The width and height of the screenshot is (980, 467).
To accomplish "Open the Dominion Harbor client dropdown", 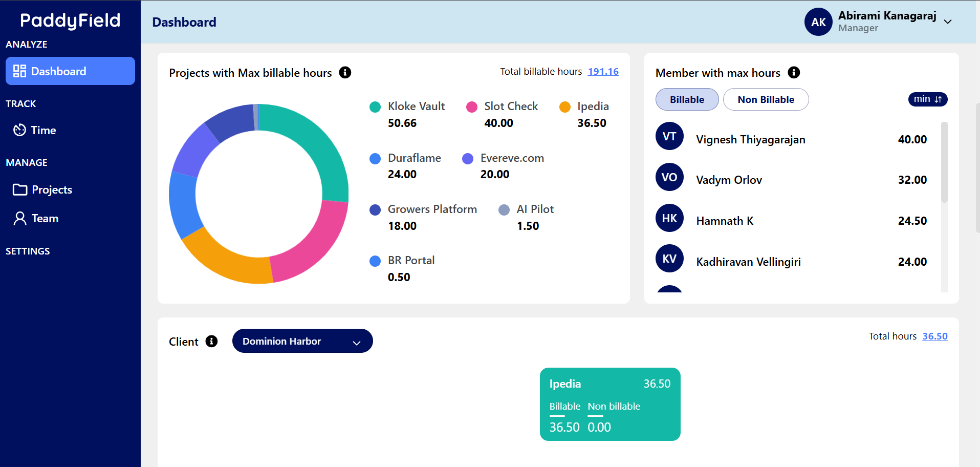I will pos(302,341).
